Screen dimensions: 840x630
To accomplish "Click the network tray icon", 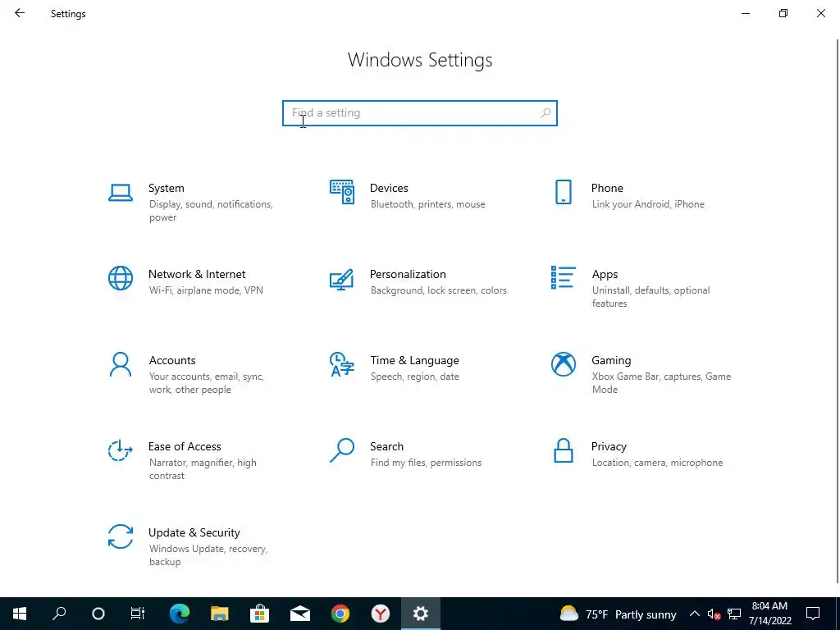I will coord(734,614).
